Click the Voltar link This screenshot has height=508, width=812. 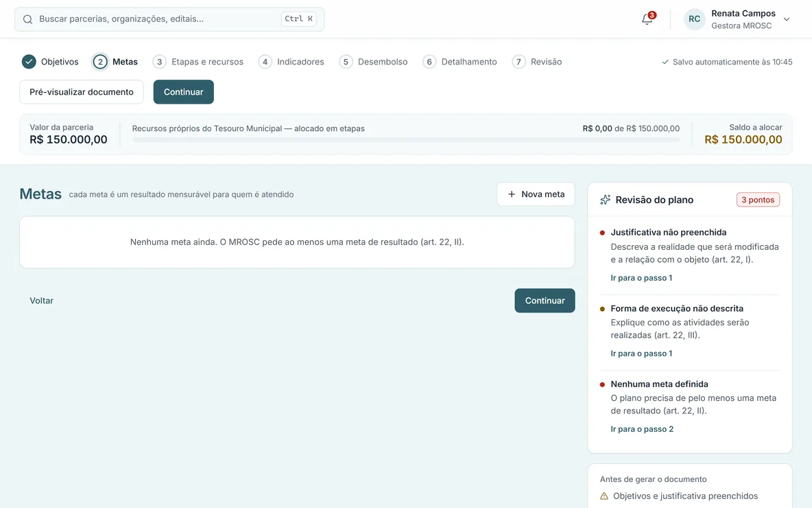(41, 301)
